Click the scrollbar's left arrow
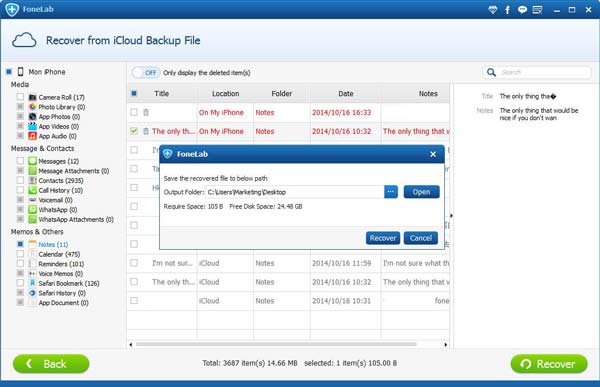Image resolution: width=600 pixels, height=387 pixels. click(131, 345)
